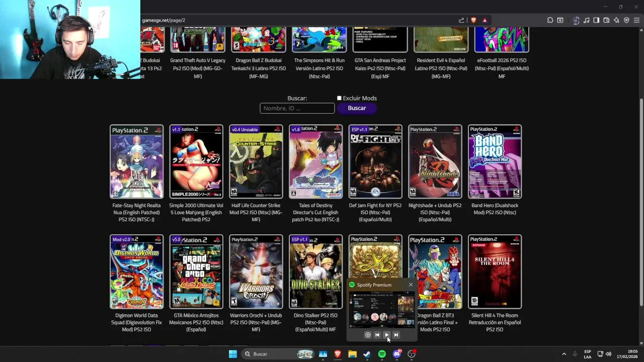Screen dimensions: 644x362
Task: Skip to next track in Spotify preview
Action: pos(396,335)
